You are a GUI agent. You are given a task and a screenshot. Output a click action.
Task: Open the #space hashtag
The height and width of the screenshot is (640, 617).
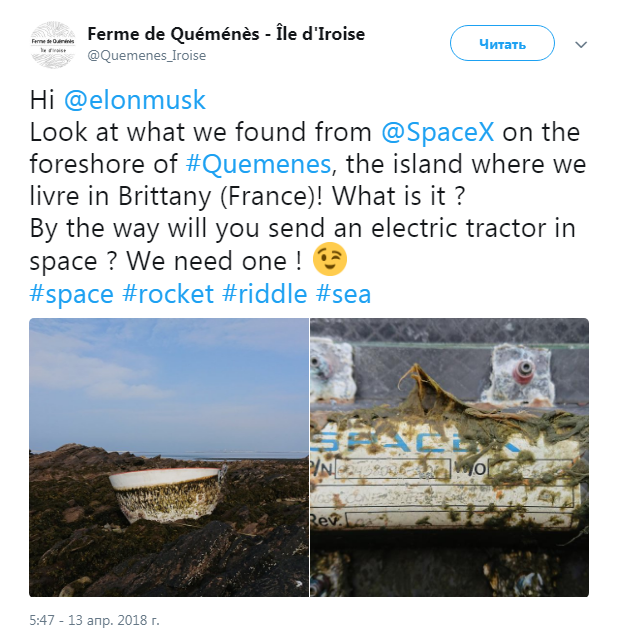click(71, 294)
